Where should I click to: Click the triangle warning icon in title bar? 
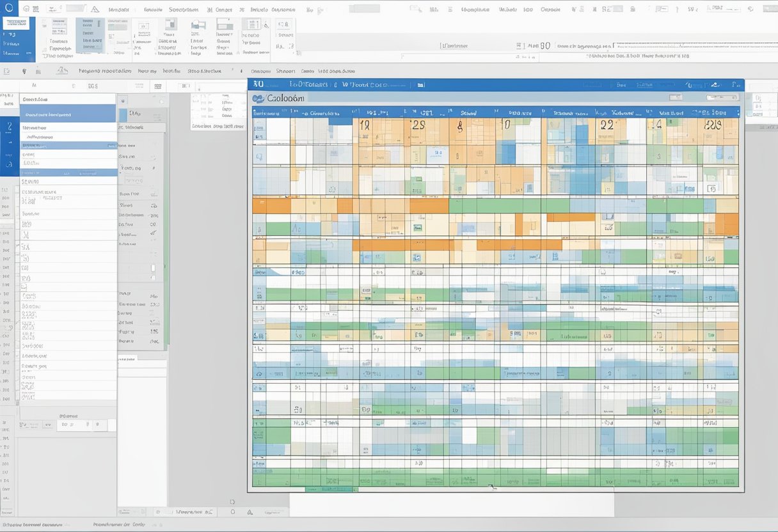[x=95, y=10]
